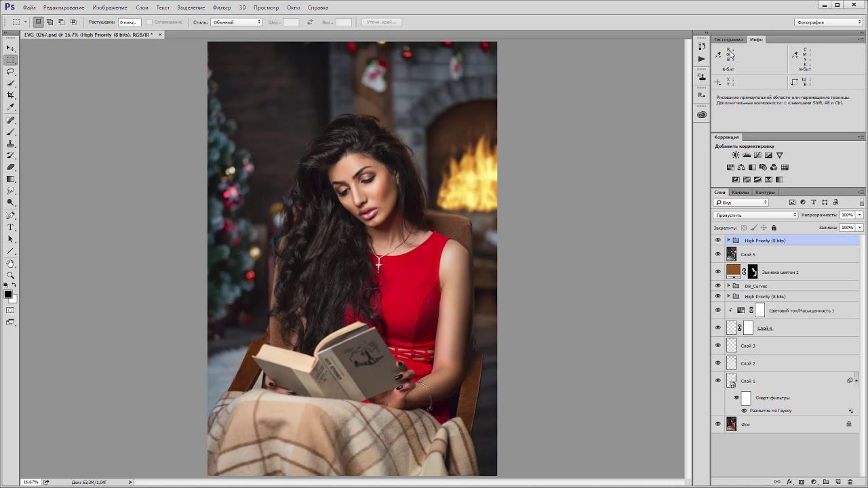868x488 pixels.
Task: Click the Фон layer thumbnail
Action: (x=731, y=424)
